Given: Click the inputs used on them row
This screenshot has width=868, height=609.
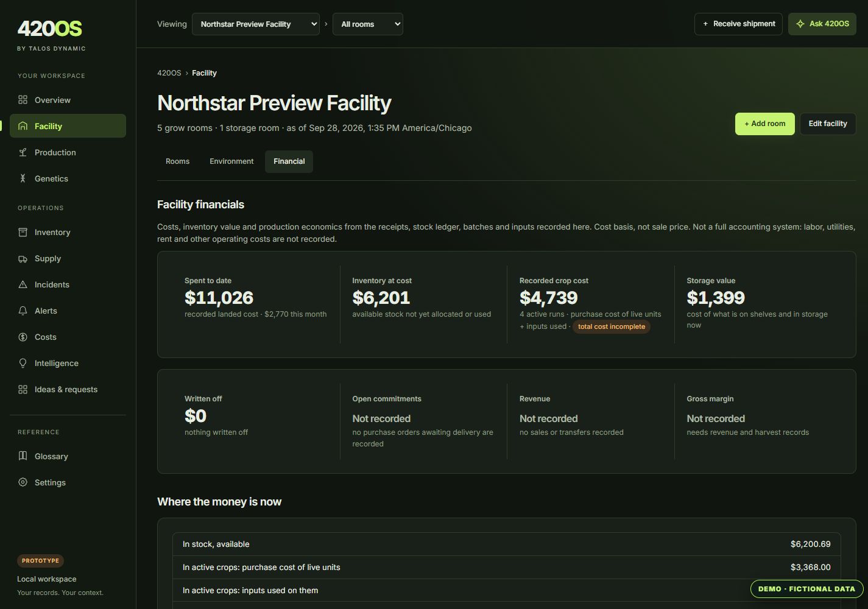Looking at the screenshot, I should pyautogui.click(x=506, y=590).
